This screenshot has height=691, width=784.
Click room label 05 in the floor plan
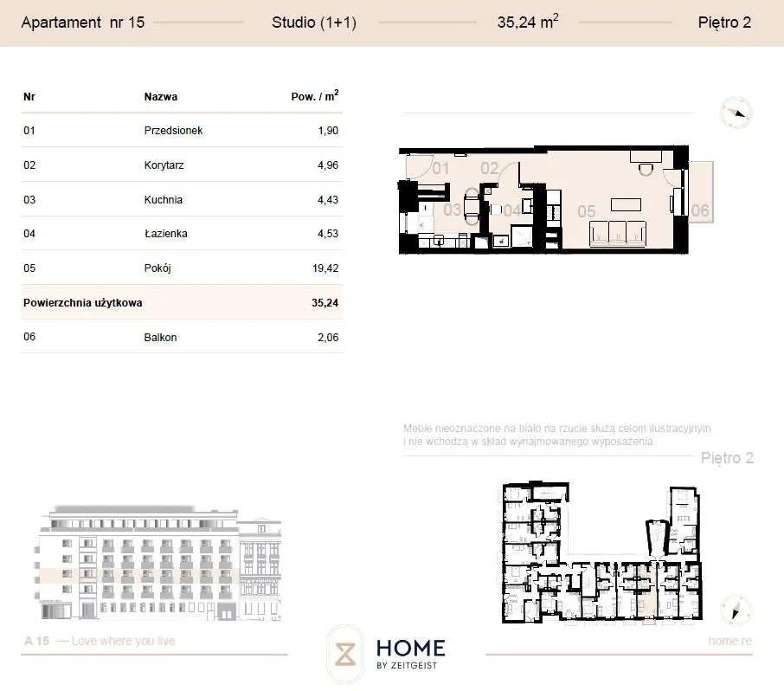point(587,211)
